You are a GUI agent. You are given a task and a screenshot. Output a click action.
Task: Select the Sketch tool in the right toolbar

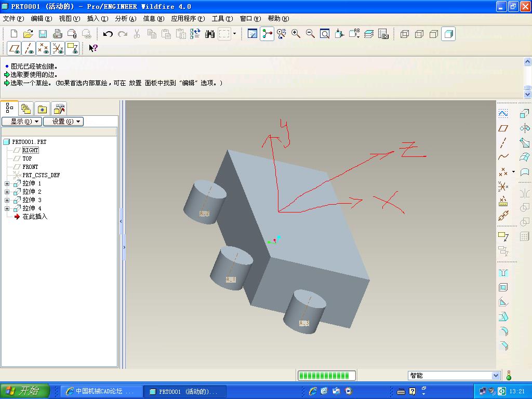pos(503,113)
